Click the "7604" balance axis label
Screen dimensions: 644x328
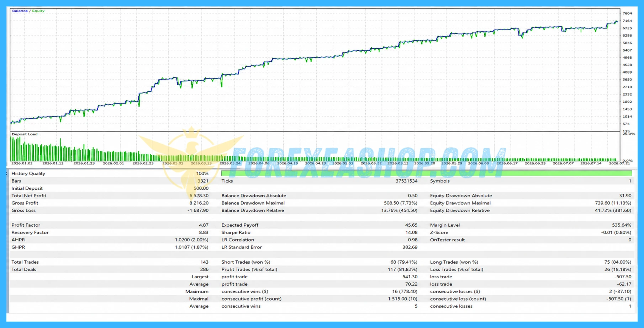point(627,14)
